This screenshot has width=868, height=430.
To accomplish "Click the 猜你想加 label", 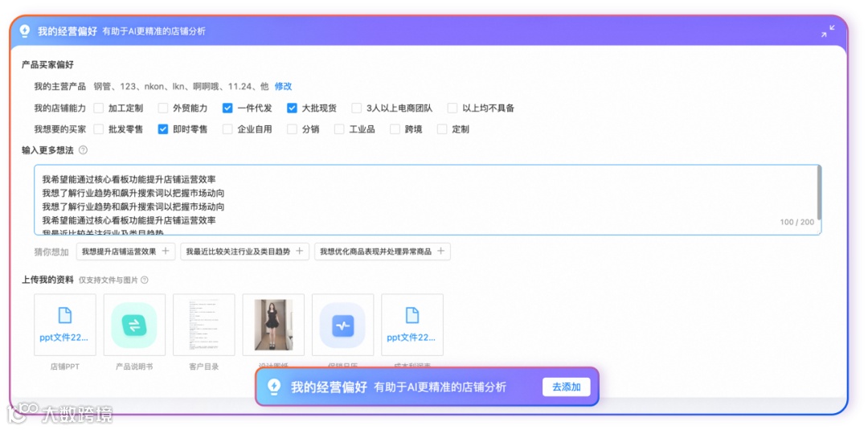I will click(x=51, y=252).
